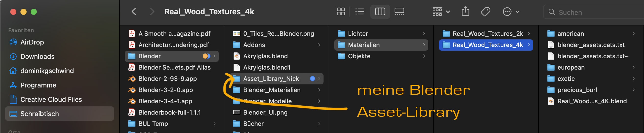Image resolution: width=644 pixels, height=133 pixels.
Task: Select the Akrylglas.blend file
Action: [265, 56]
